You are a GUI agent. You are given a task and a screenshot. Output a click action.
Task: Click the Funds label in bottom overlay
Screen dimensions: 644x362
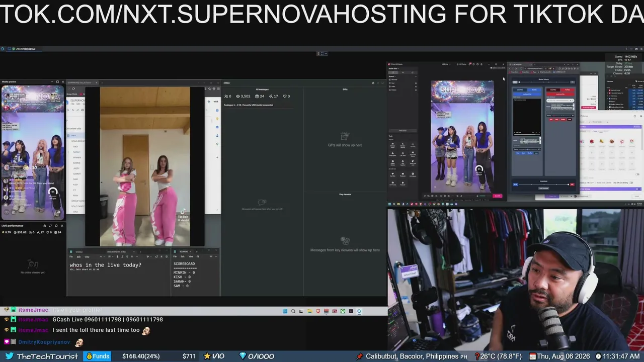(98, 356)
